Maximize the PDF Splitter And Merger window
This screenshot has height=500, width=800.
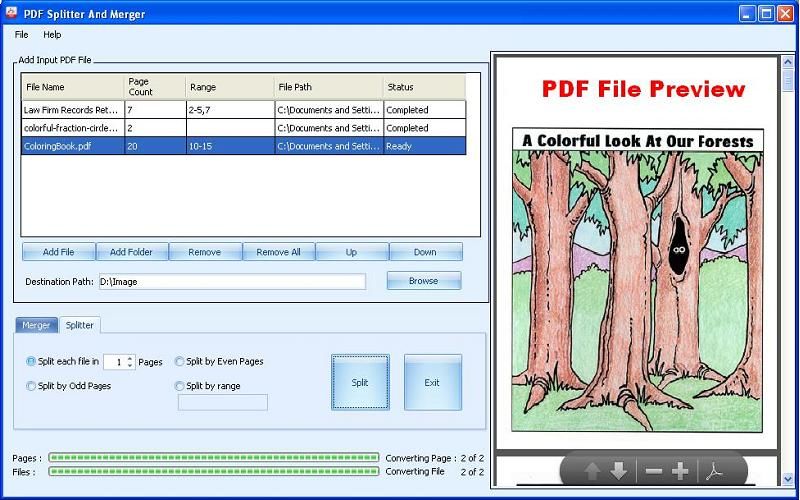[x=766, y=13]
